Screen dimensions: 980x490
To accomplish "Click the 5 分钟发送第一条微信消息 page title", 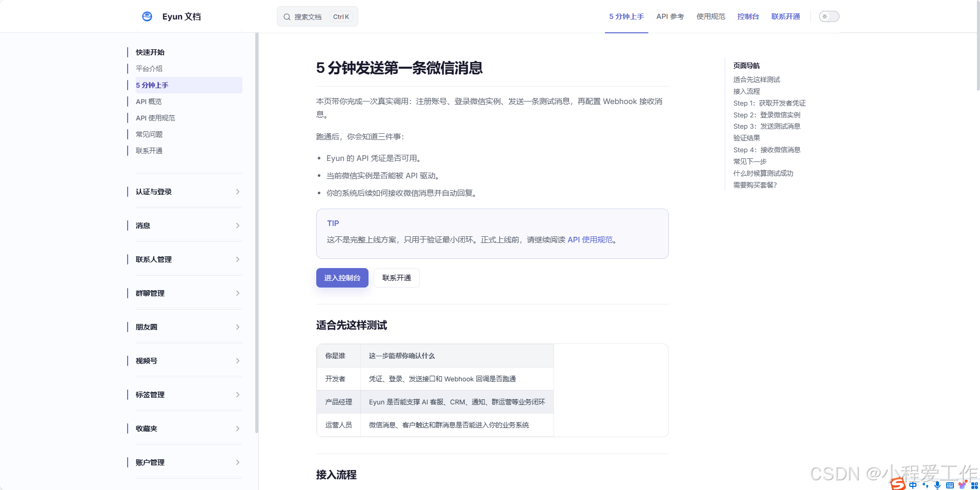I will click(399, 68).
